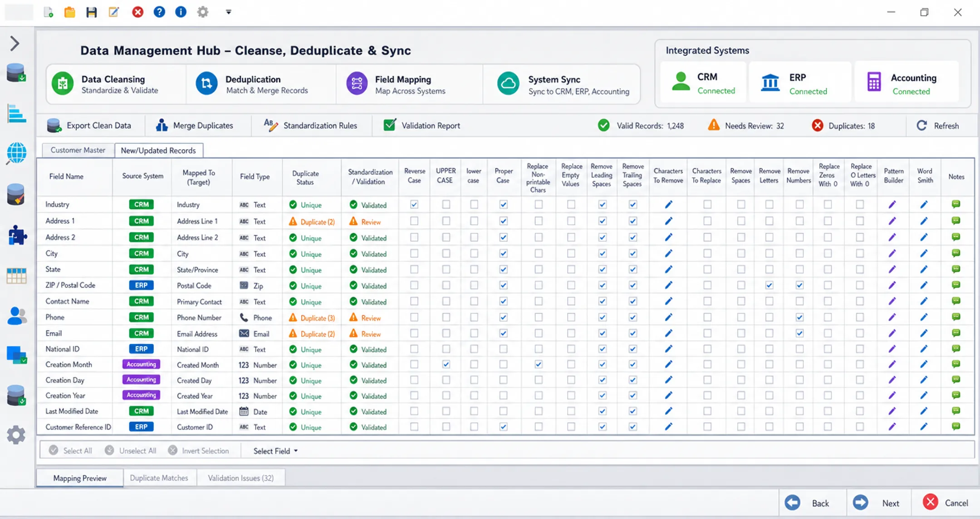This screenshot has width=980, height=519.
Task: Open Word Smith for Contact Name row
Action: 924,301
